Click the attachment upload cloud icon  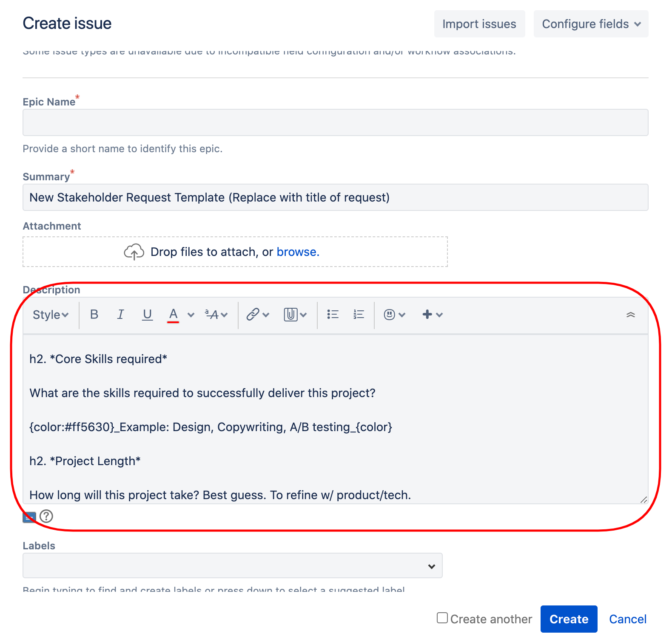tap(134, 252)
